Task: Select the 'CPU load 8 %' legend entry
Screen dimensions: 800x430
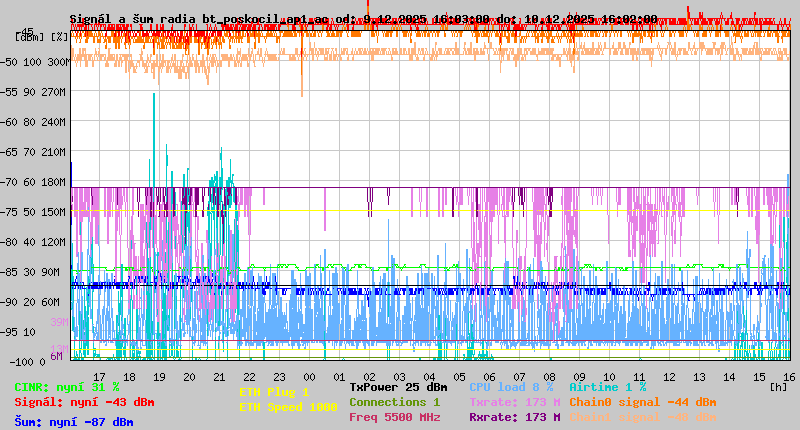Action: pyautogui.click(x=511, y=387)
